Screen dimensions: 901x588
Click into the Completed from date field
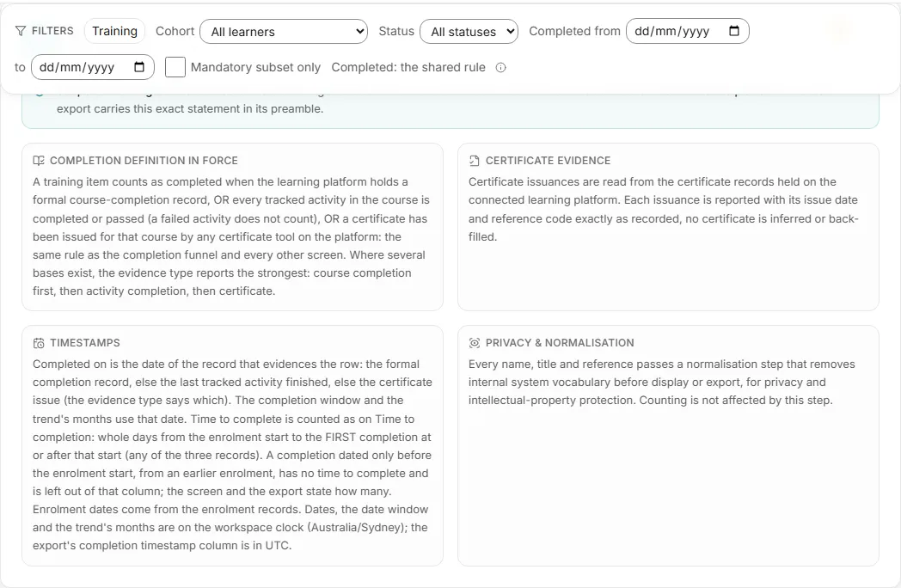[x=687, y=31]
